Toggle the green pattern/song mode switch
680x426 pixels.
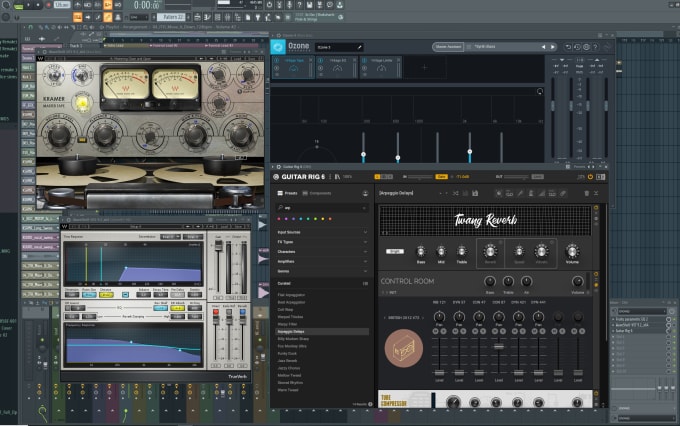tap(18, 6)
